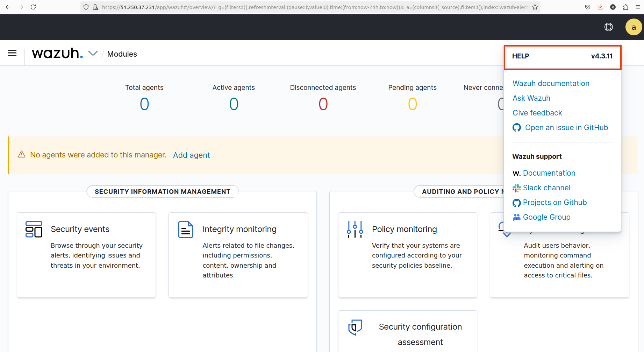Open the Wazuh support Documentation link

pos(549,173)
